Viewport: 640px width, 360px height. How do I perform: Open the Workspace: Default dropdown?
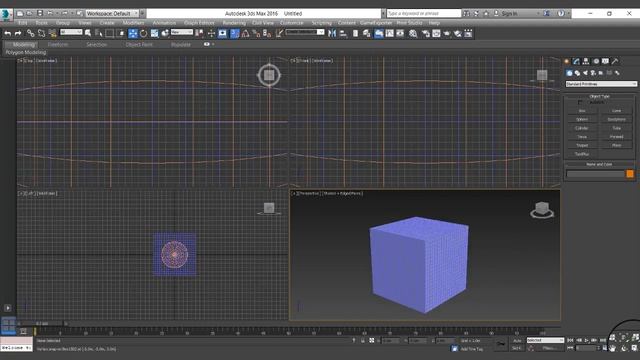112,13
